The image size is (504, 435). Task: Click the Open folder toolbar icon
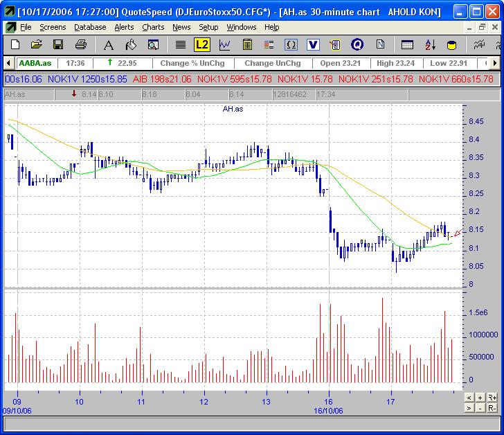click(x=37, y=44)
